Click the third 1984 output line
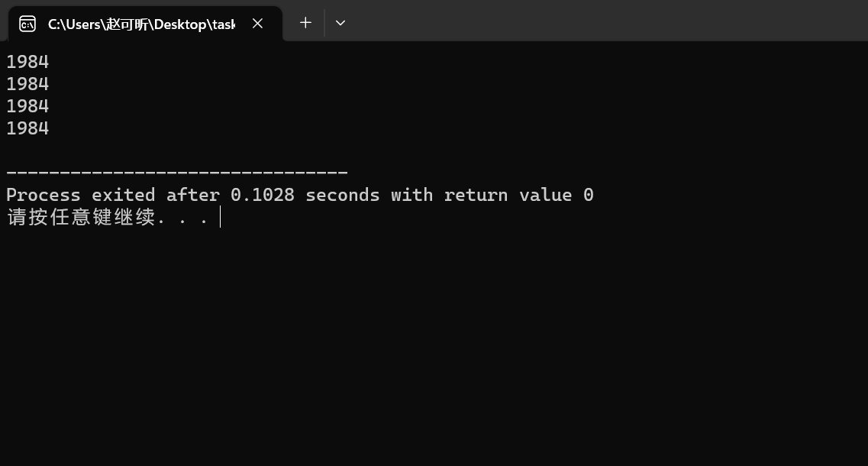 27,106
